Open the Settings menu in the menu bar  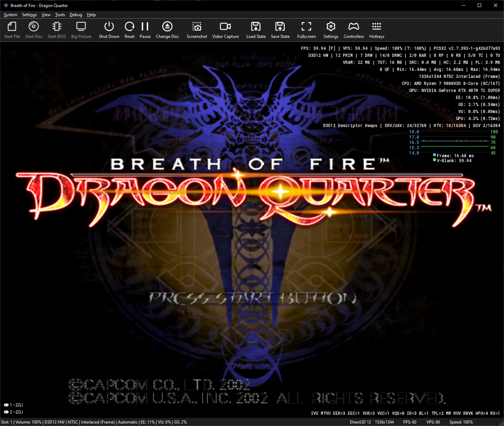[29, 15]
